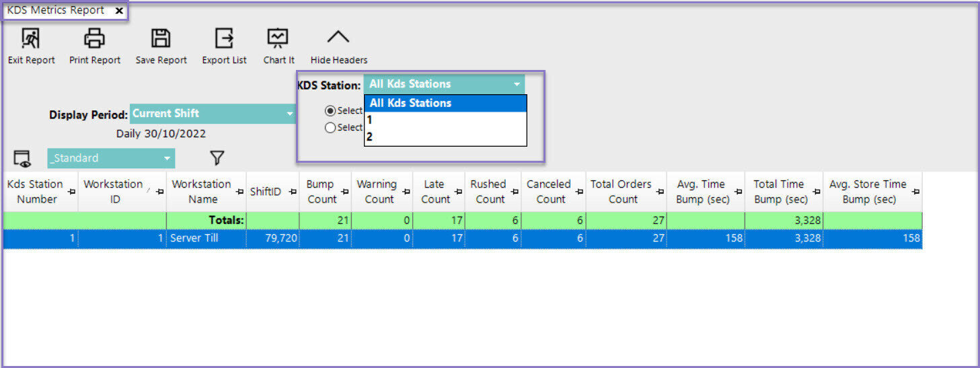Pin the Bump Count column
The width and height of the screenshot is (980, 368).
[344, 192]
